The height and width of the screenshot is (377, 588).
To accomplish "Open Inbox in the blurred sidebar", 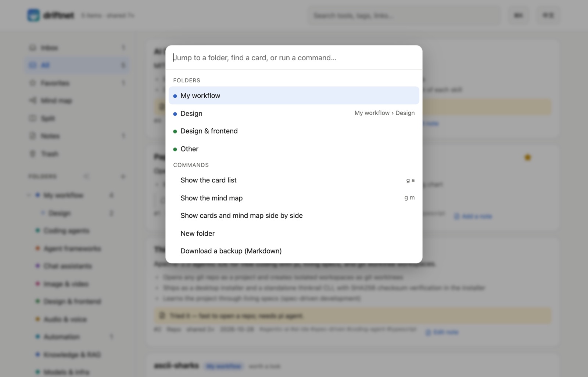I will (77, 48).
